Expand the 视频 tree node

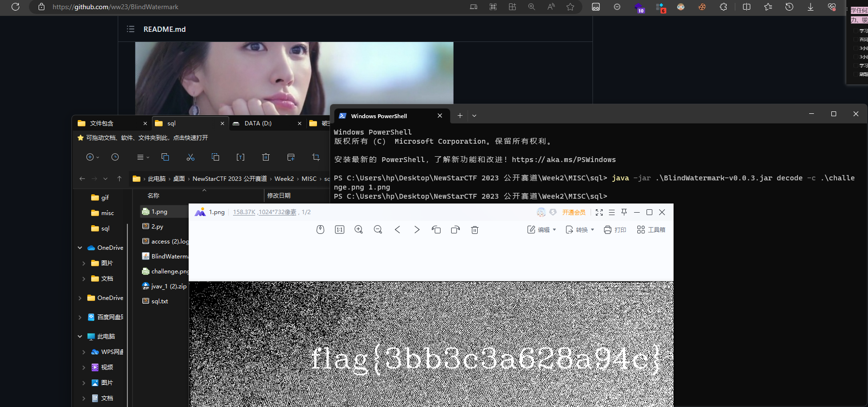(x=83, y=367)
